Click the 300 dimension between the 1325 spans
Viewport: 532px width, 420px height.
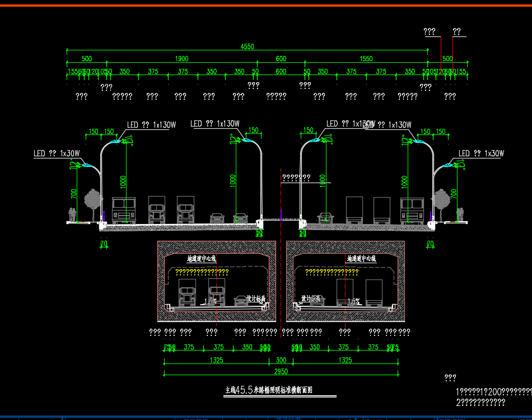coord(281,360)
